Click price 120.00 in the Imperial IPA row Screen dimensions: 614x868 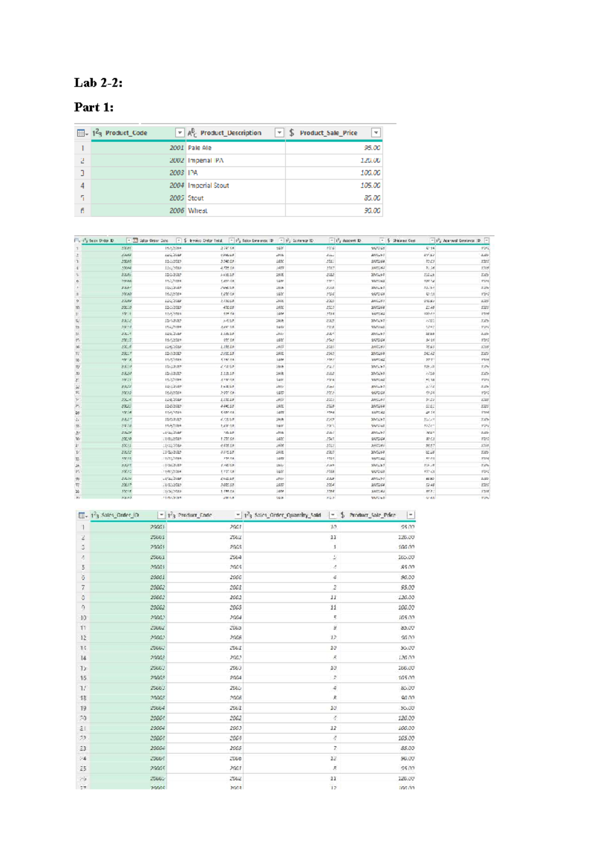pos(334,160)
